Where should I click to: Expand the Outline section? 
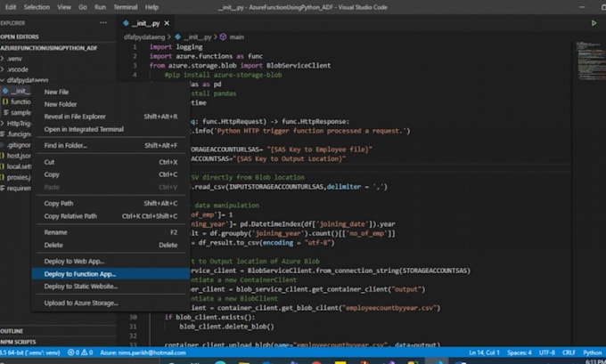[x=12, y=331]
